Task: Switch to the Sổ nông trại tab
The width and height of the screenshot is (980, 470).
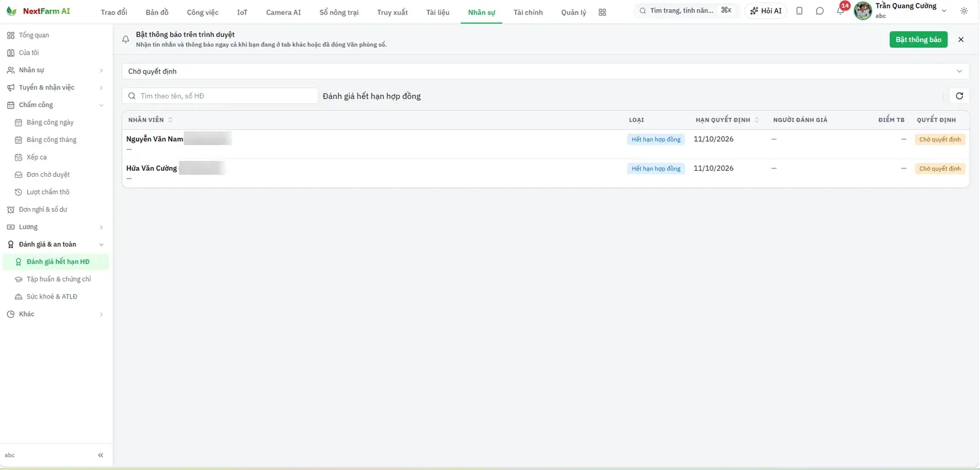Action: pyautogui.click(x=339, y=12)
